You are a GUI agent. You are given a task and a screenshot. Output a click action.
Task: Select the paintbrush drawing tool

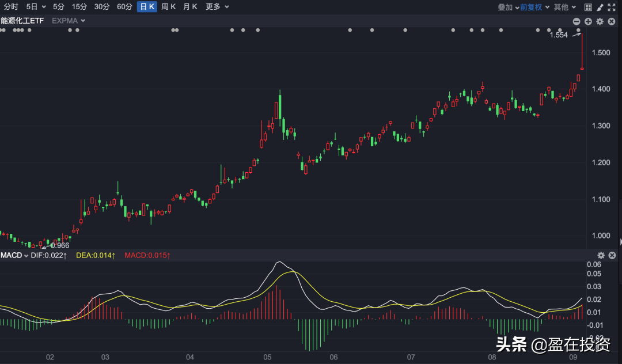tap(600, 7)
